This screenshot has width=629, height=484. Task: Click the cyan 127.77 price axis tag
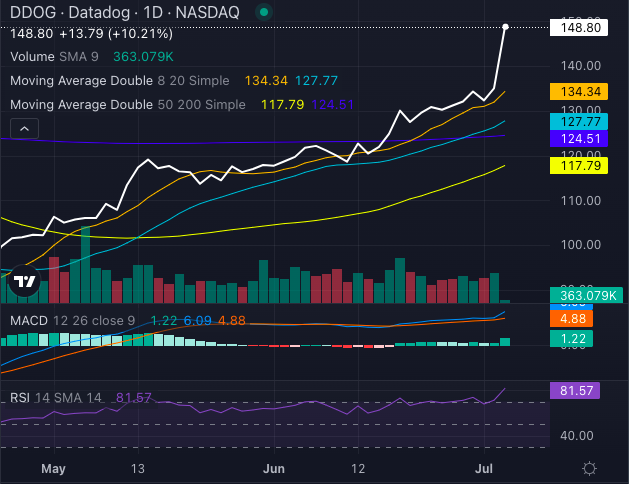tap(579, 122)
